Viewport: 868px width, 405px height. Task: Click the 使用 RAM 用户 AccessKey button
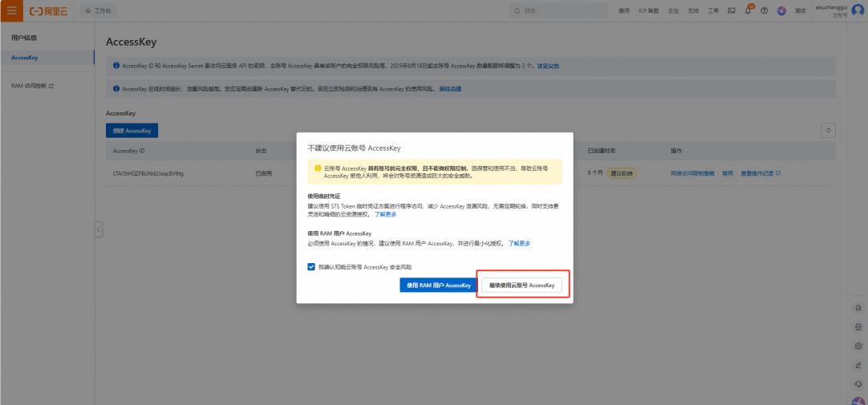439,285
